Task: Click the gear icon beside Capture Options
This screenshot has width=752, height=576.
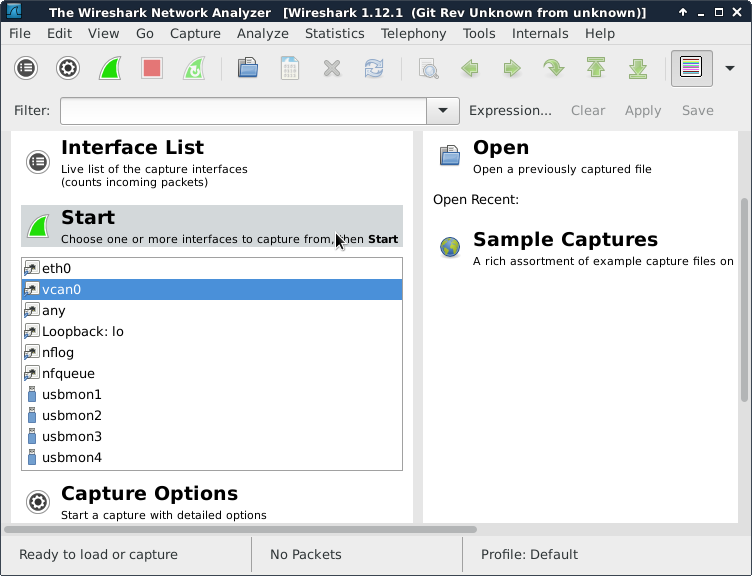Action: tap(38, 502)
